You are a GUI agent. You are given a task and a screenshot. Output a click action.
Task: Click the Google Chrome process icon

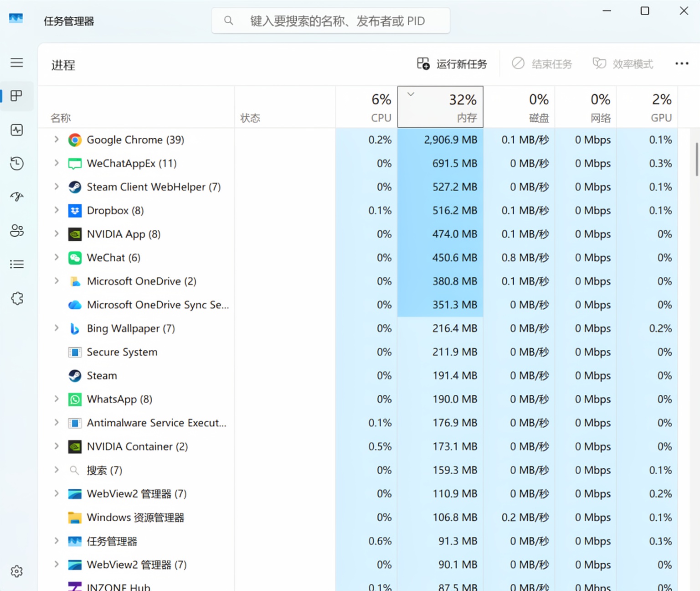pyautogui.click(x=75, y=140)
